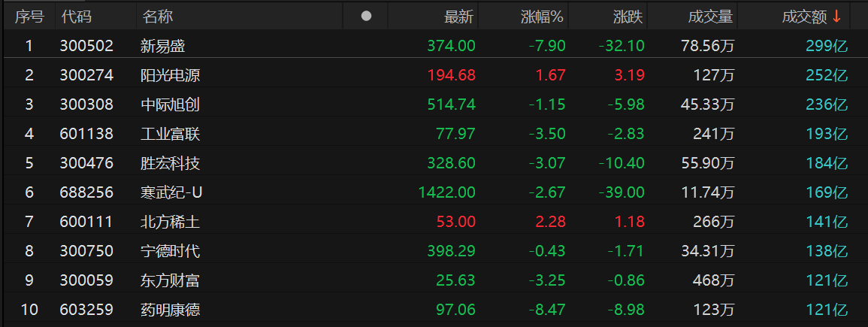Image resolution: width=868 pixels, height=327 pixels.
Task: Select the stock 阳光电源
Action: [170, 75]
